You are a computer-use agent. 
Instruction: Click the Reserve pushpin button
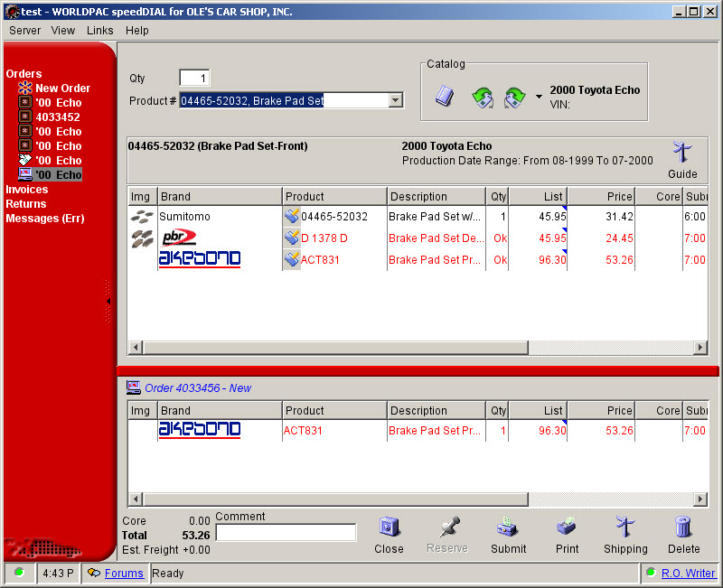coord(446,535)
